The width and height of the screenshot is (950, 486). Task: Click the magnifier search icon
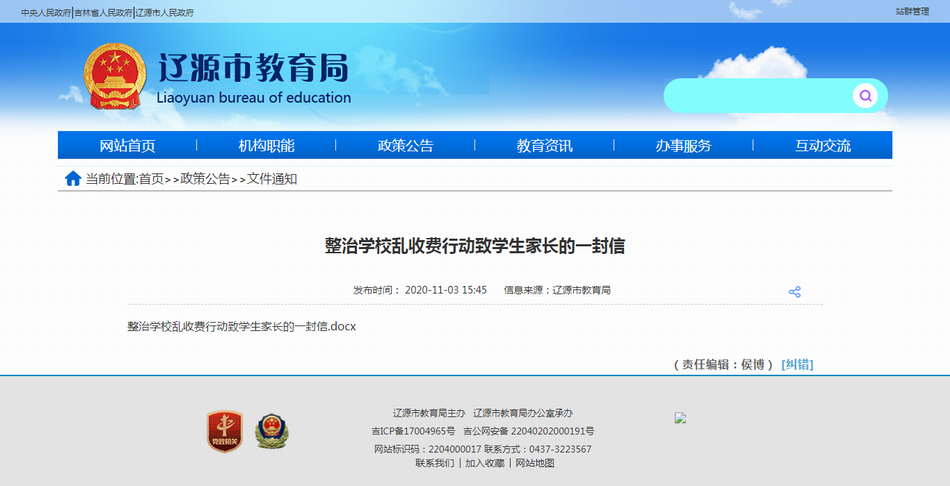click(865, 96)
